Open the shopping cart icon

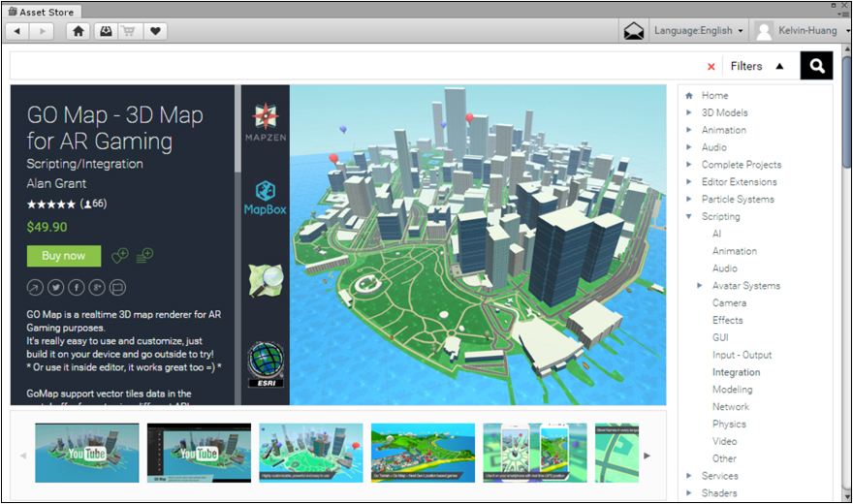[129, 31]
